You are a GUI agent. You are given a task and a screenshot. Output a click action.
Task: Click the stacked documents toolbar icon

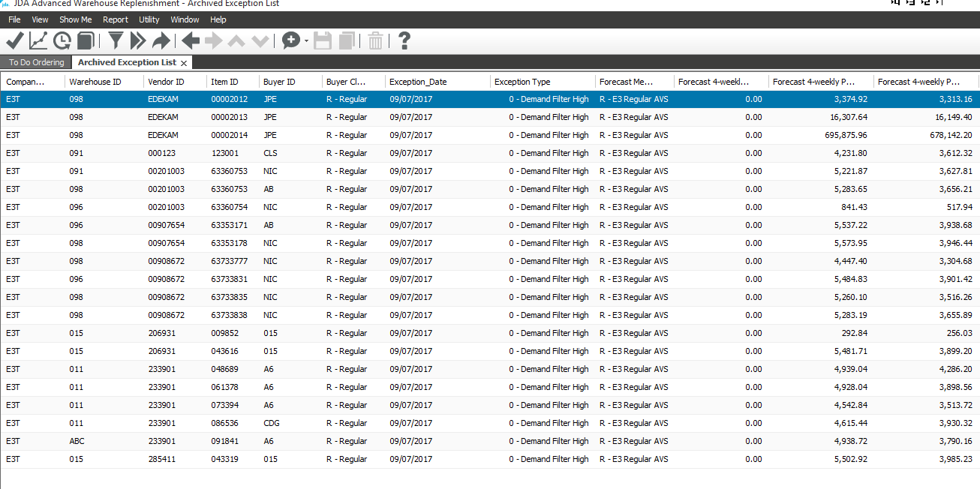click(85, 41)
